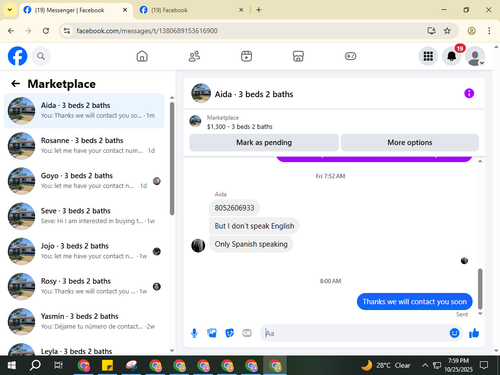Viewport: 500px width, 375px height.
Task: Install app icon in address bar
Action: 431,31
